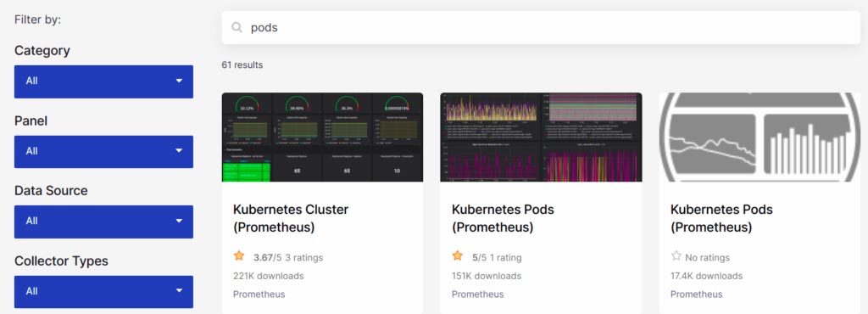This screenshot has height=314, width=868.
Task: Click the Data Source dropdown caret icon
Action: click(179, 221)
